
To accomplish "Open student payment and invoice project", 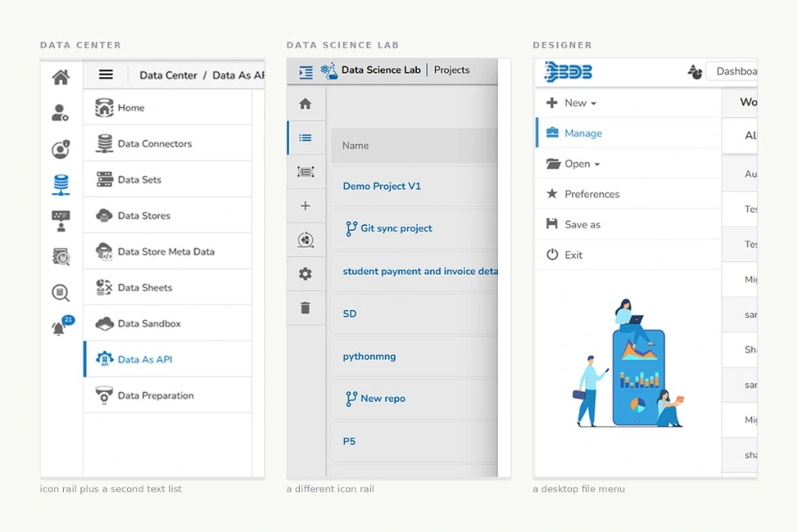I will pos(420,272).
